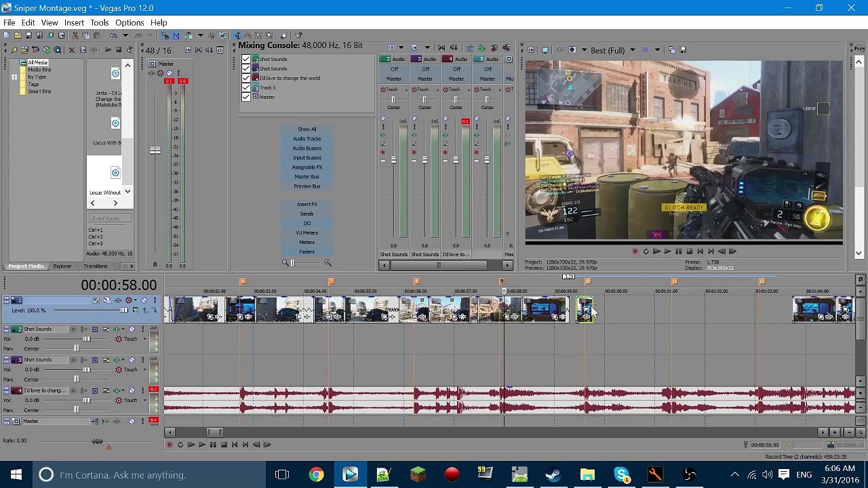Click Master Bus button in mixing console
Image resolution: width=868 pixels, height=488 pixels.
[307, 177]
